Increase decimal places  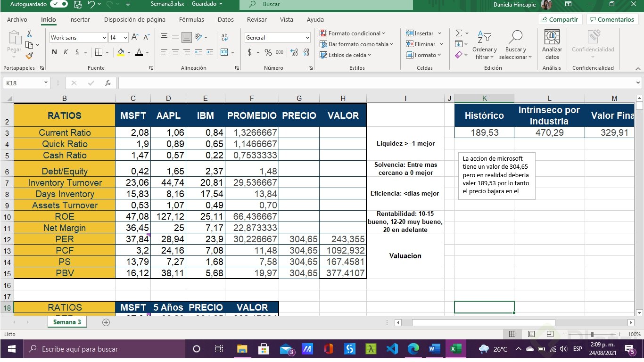(294, 52)
